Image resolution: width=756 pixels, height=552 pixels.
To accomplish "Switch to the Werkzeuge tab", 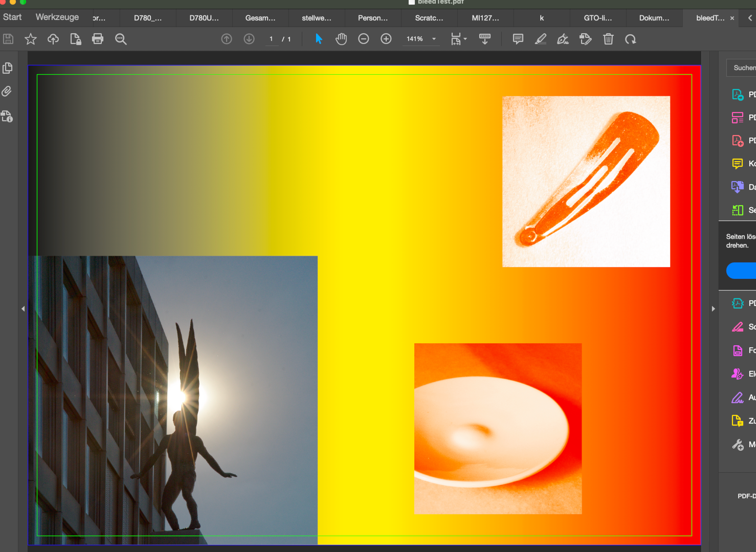I will pos(57,17).
